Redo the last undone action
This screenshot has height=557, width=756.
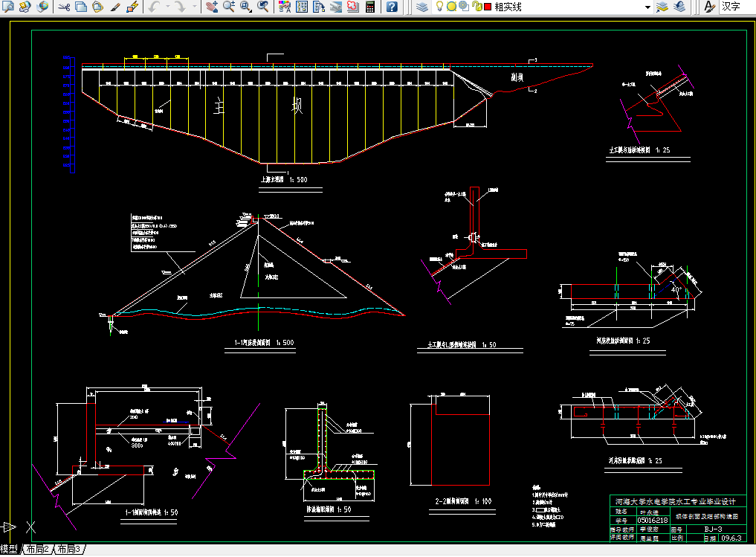point(180,7)
